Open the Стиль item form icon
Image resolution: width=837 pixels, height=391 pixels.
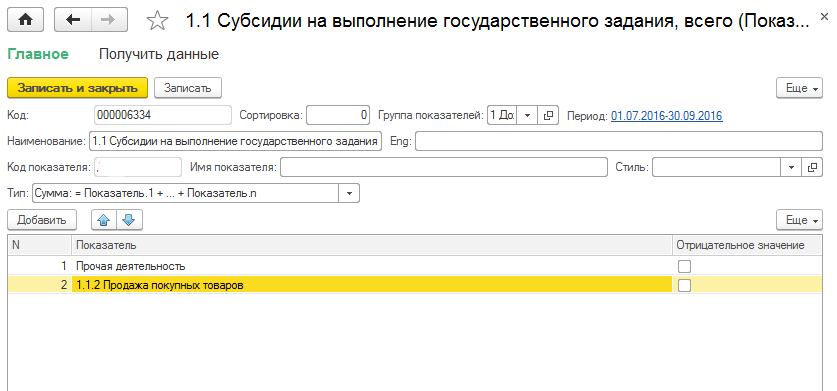coord(812,167)
